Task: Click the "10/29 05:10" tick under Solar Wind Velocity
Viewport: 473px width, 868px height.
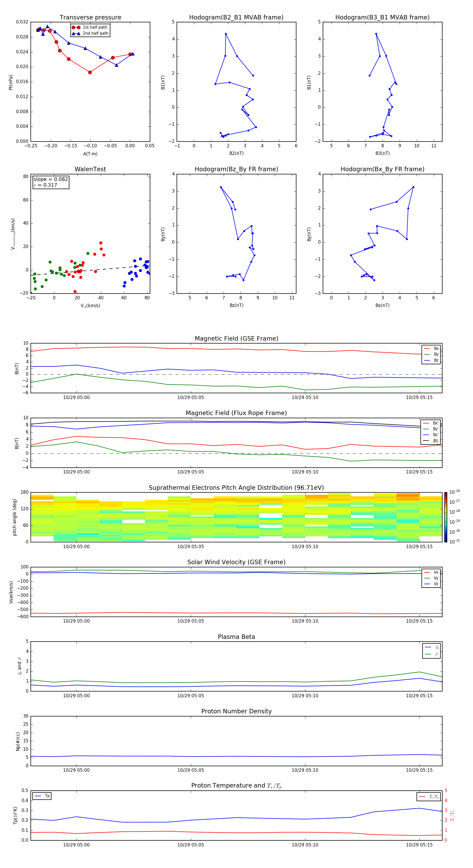Action: [x=305, y=621]
